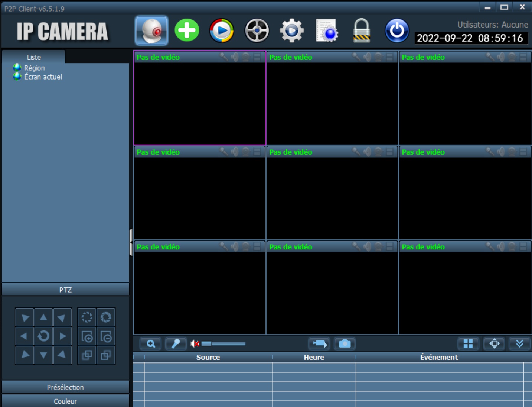This screenshot has height=407, width=532.
Task: Toggle webcam icon in top-left video cell header
Action: click(246, 57)
